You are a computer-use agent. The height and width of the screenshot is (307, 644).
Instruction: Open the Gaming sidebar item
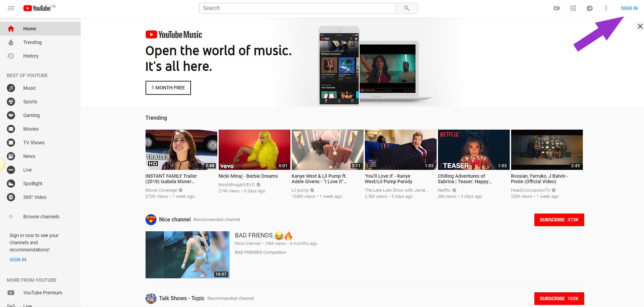pyautogui.click(x=40, y=115)
